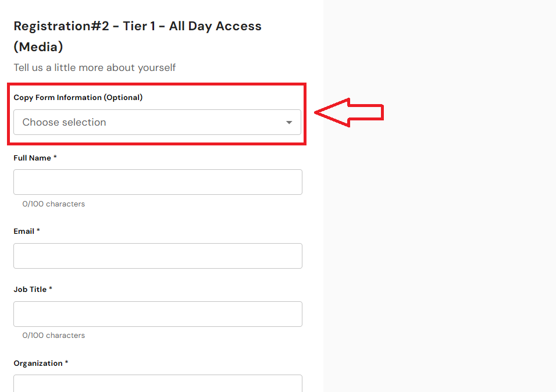Click the 'Choose selection' placeholder text
The image size is (556, 392).
(x=65, y=123)
